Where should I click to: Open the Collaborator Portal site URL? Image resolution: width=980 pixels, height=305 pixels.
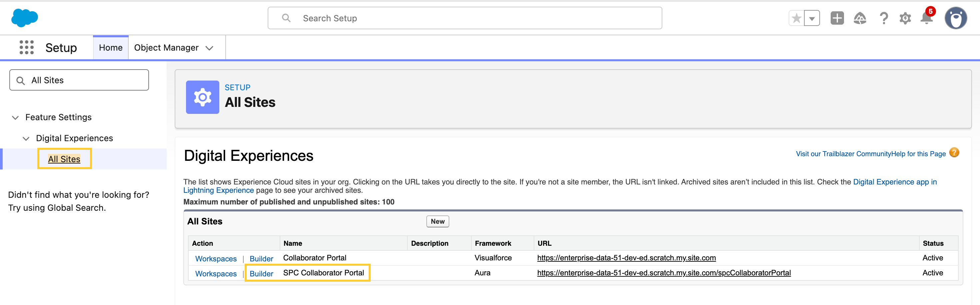point(626,258)
